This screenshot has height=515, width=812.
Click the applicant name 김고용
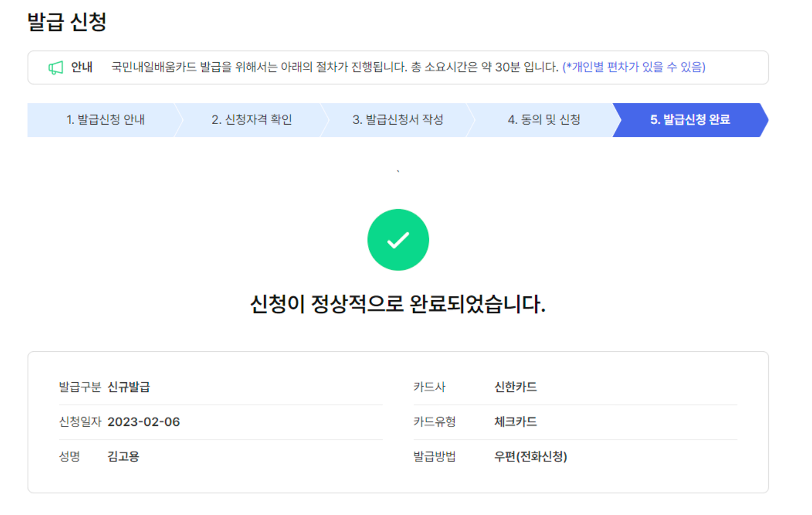[123, 456]
